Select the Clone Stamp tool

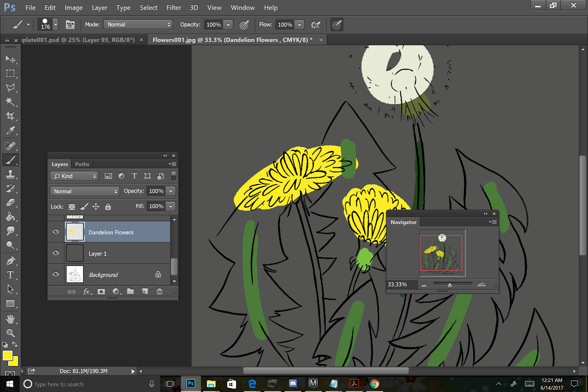[10, 174]
